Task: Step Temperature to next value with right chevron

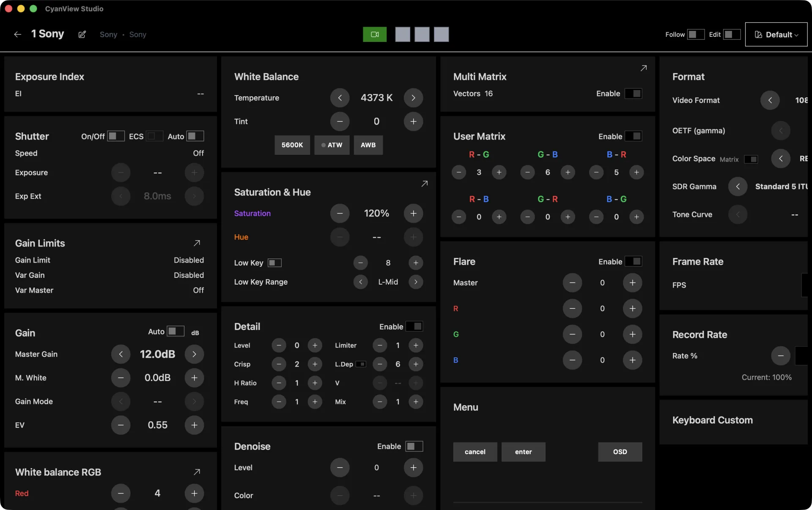Action: (x=413, y=98)
